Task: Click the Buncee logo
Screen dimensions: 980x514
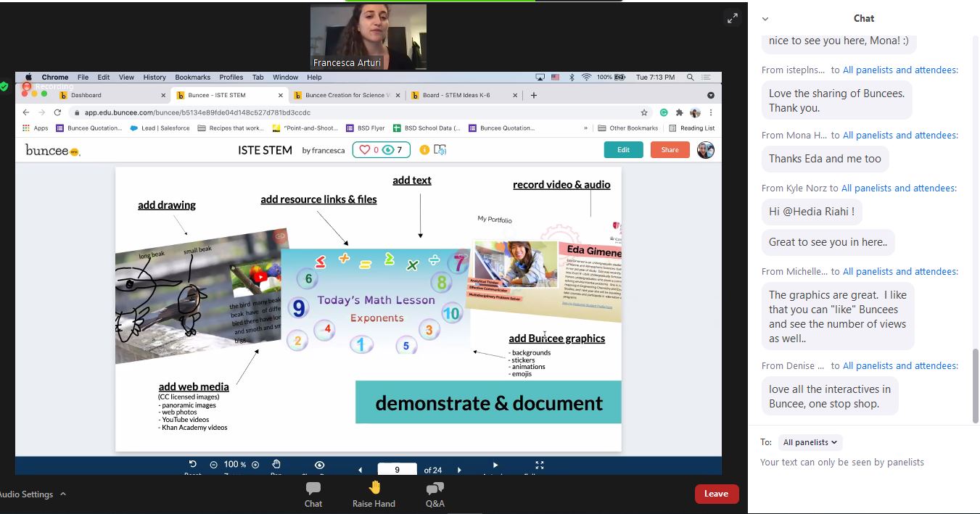Action: tap(52, 150)
